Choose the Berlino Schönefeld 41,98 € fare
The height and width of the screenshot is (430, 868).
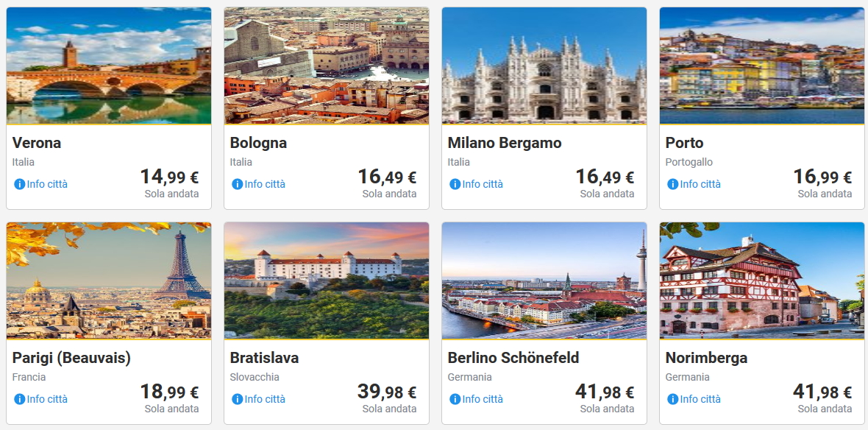(605, 392)
